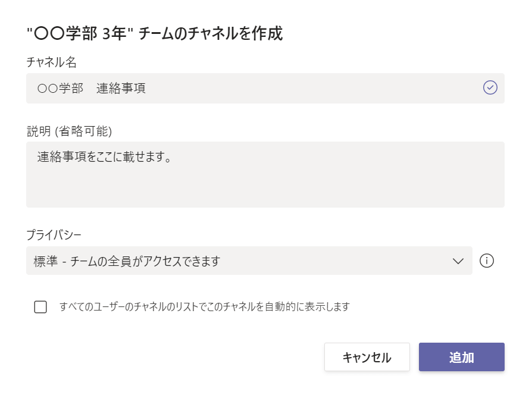Click the info icon next to the privacy dropdown
532x398 pixels.
(487, 261)
